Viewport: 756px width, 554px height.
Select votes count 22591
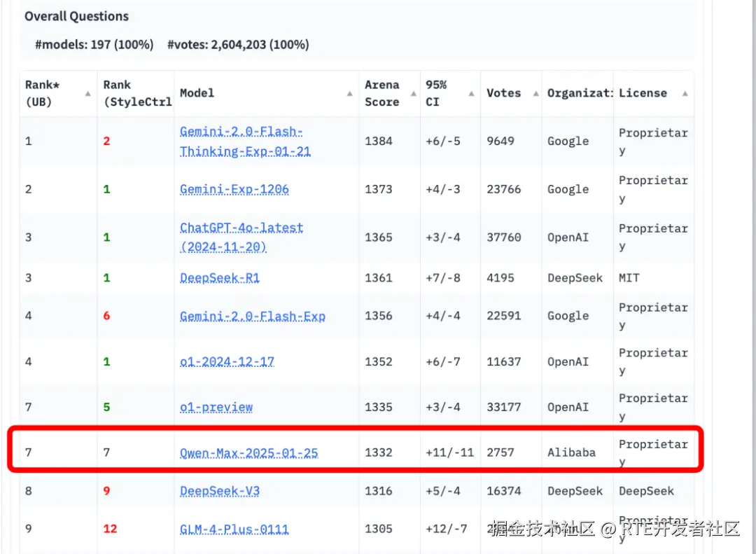[x=504, y=316]
